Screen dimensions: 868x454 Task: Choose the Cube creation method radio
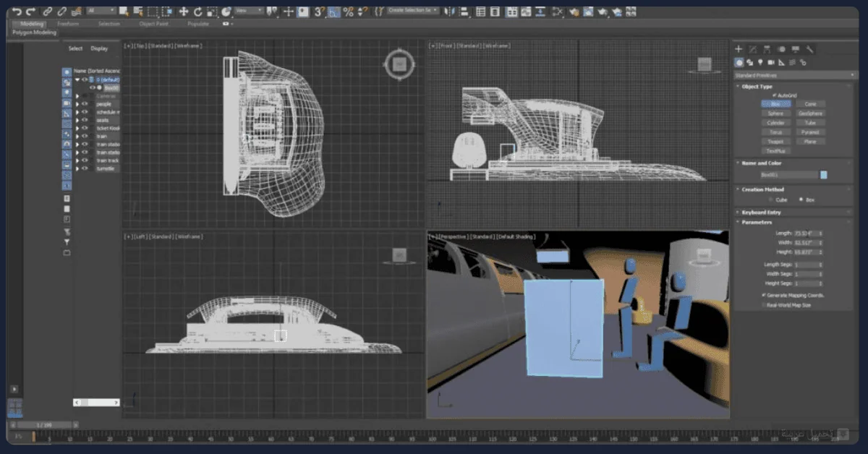point(770,200)
